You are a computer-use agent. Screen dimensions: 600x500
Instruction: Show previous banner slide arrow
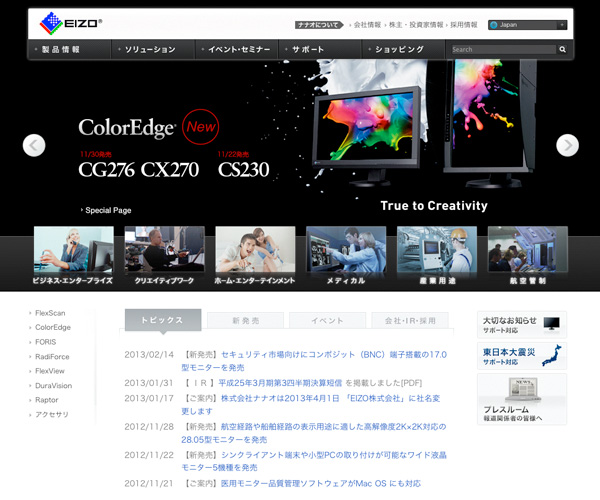click(34, 145)
